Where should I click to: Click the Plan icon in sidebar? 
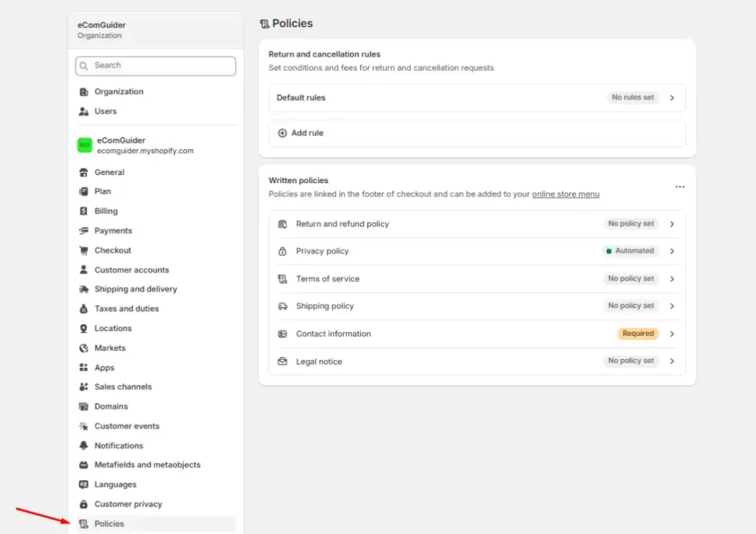84,191
